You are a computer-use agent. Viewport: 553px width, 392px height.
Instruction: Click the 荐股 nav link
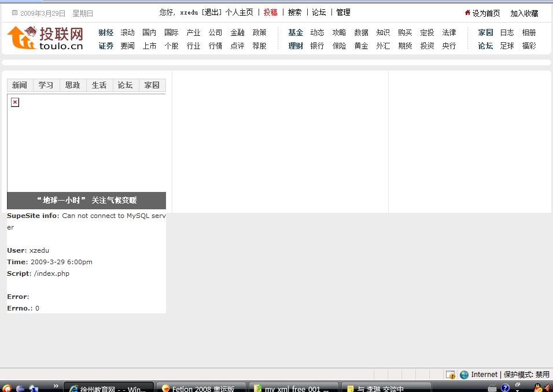pyautogui.click(x=260, y=46)
